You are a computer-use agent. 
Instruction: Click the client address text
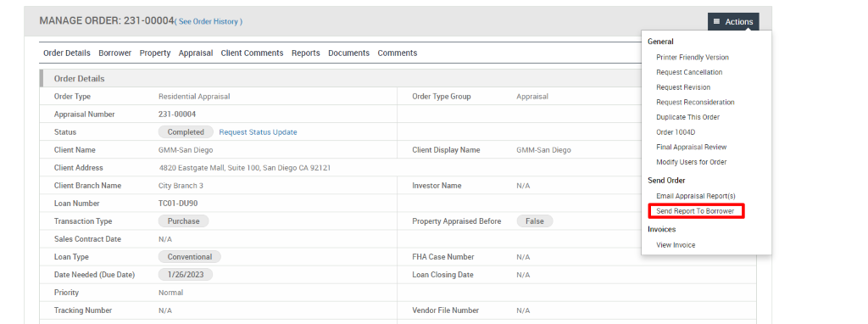coord(245,168)
